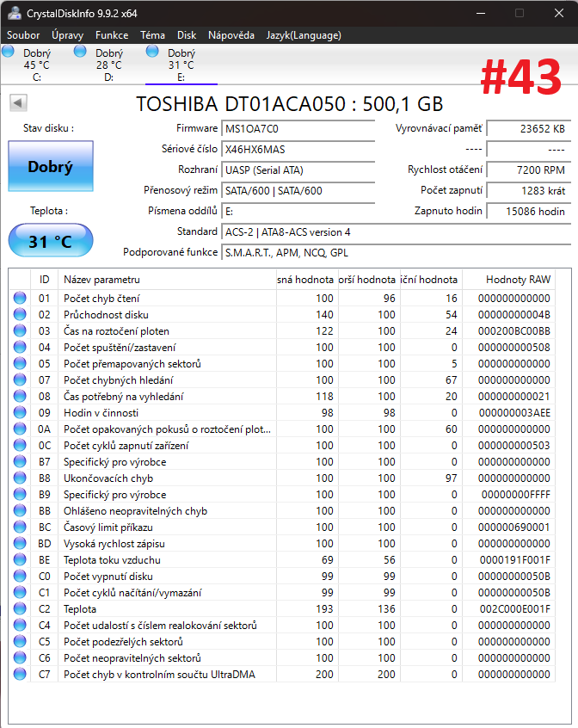
Task: Click status icon for Počet vypnutí disku
Action: (x=20, y=576)
